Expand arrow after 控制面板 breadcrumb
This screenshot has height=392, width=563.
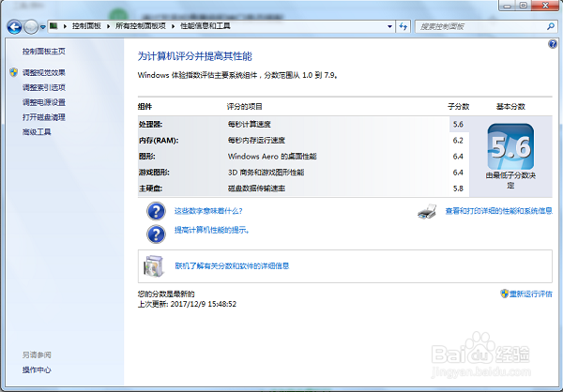(108, 26)
